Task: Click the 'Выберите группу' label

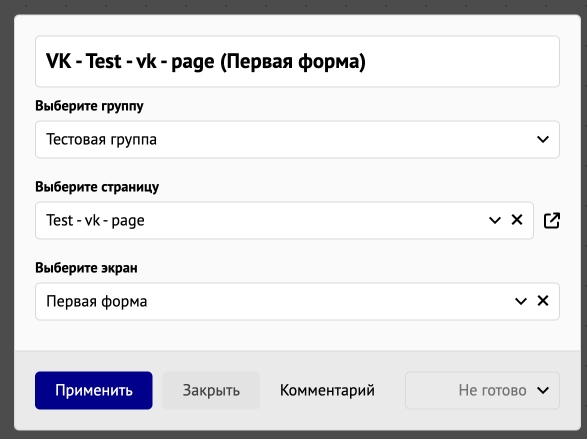Action: [89, 106]
